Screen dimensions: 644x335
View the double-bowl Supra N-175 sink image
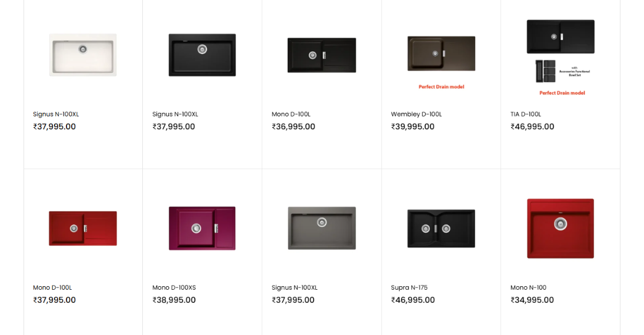(x=441, y=228)
